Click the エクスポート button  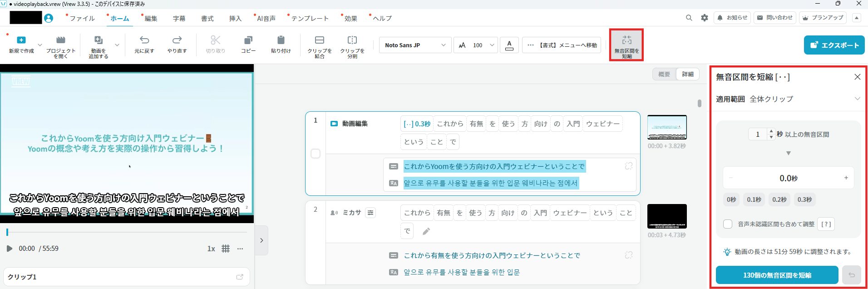coord(834,45)
